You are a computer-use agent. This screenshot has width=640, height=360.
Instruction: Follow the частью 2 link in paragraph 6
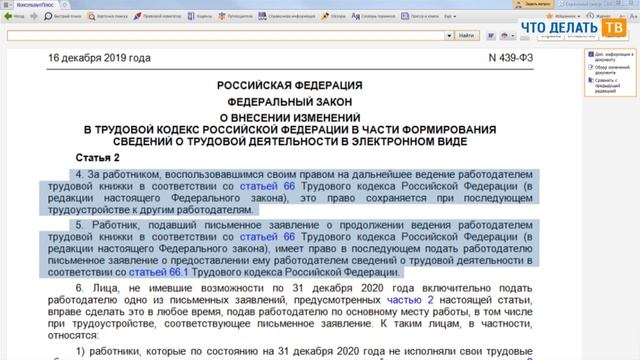(410, 300)
